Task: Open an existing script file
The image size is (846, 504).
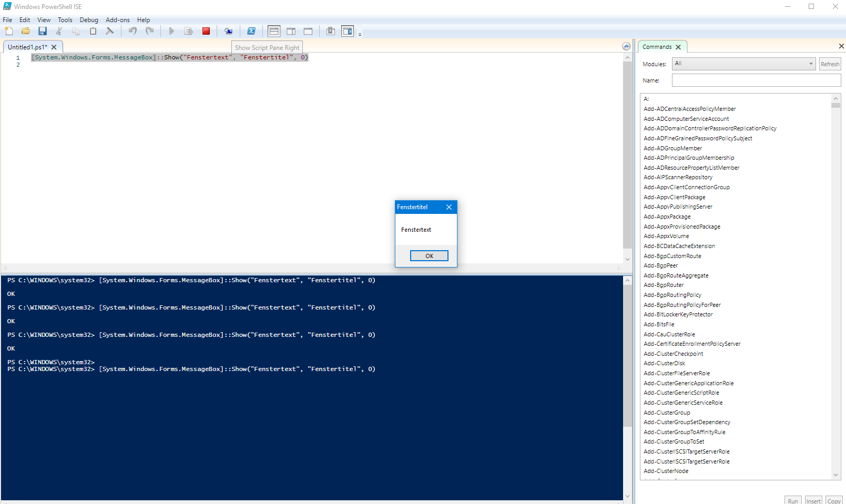Action: click(x=25, y=31)
